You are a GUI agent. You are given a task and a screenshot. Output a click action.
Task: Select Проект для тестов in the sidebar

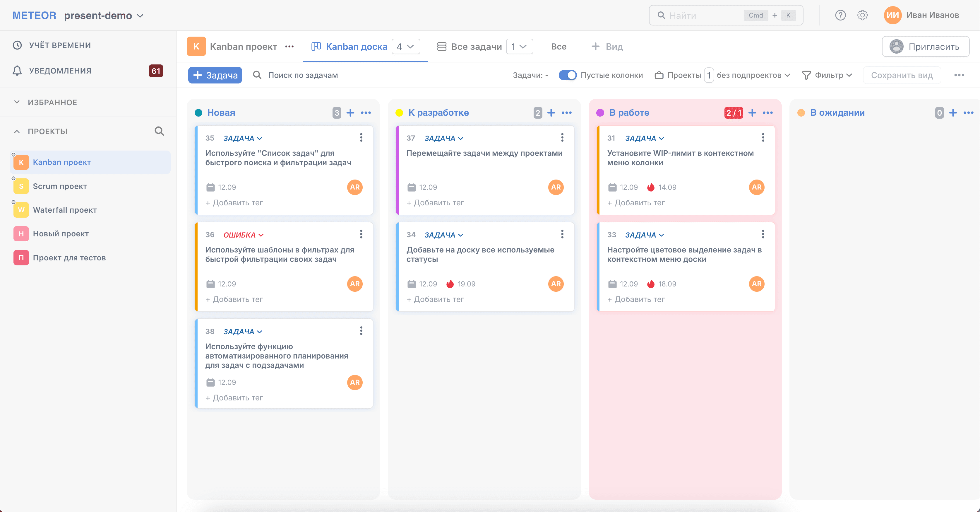click(90, 258)
